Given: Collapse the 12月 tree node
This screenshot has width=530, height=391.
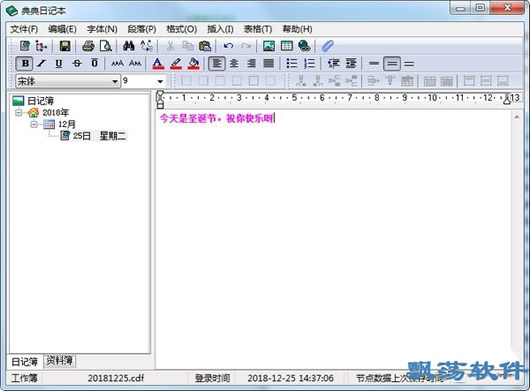Looking at the screenshot, I should click(x=34, y=124).
